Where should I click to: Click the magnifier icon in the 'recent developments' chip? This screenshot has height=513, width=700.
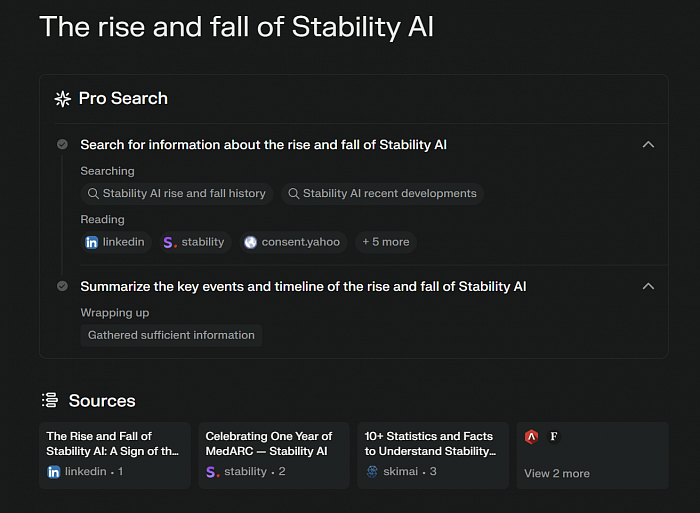click(293, 193)
